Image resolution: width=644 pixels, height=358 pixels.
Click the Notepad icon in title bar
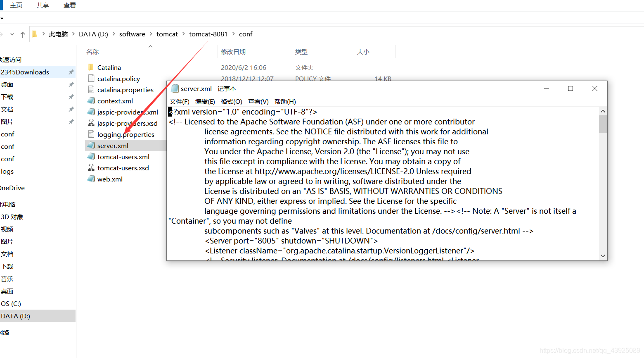point(175,88)
